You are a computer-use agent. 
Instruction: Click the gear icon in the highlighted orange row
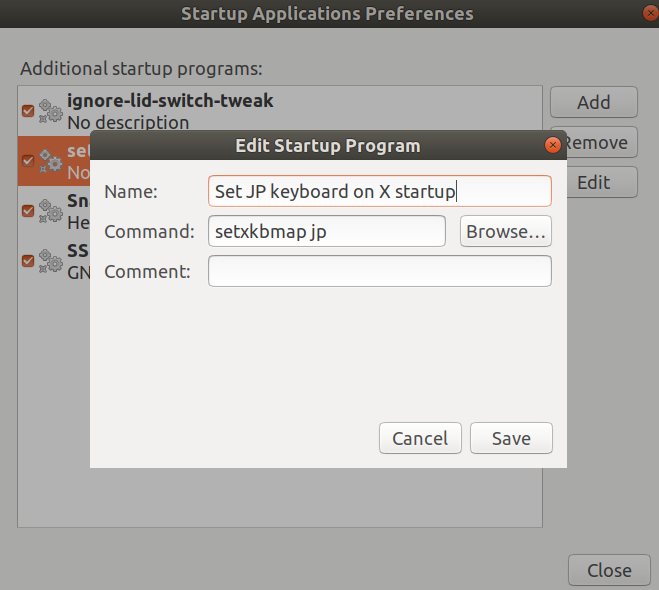[x=50, y=161]
